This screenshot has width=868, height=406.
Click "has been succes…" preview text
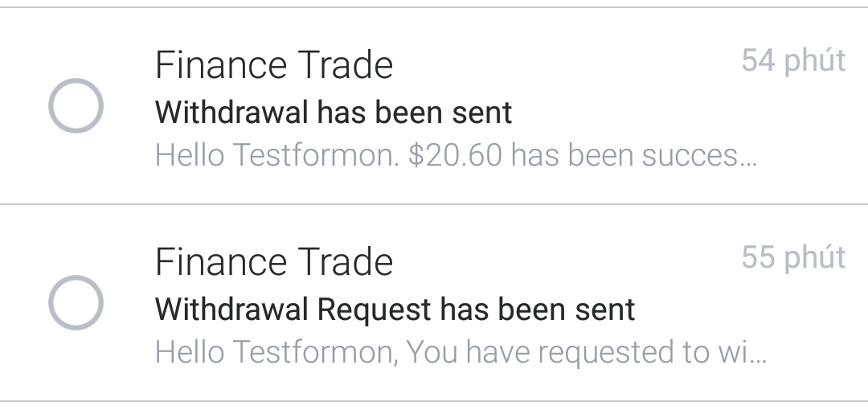pyautogui.click(x=633, y=155)
